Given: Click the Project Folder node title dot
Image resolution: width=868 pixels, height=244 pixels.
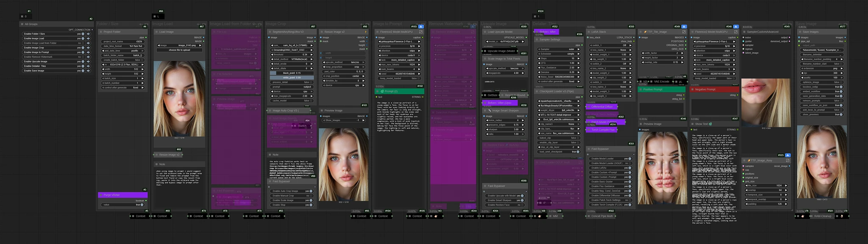Looking at the screenshot, I should click(101, 32).
